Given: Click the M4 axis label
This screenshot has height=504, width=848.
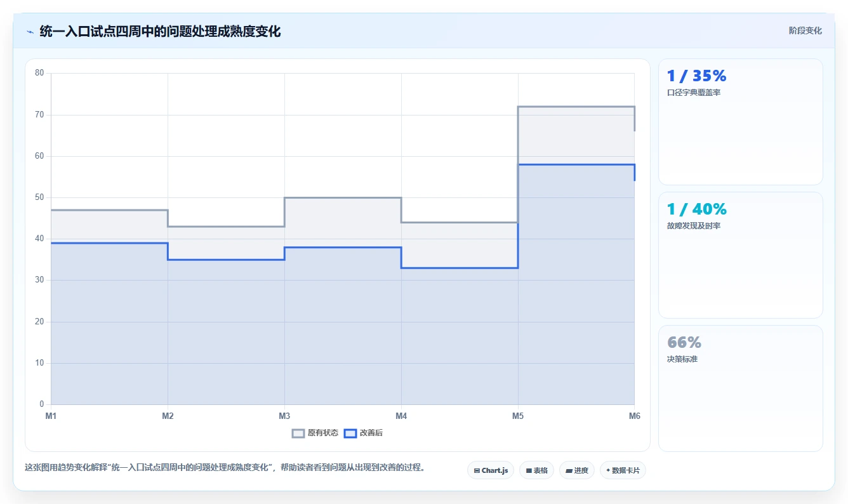Looking at the screenshot, I should [401, 416].
